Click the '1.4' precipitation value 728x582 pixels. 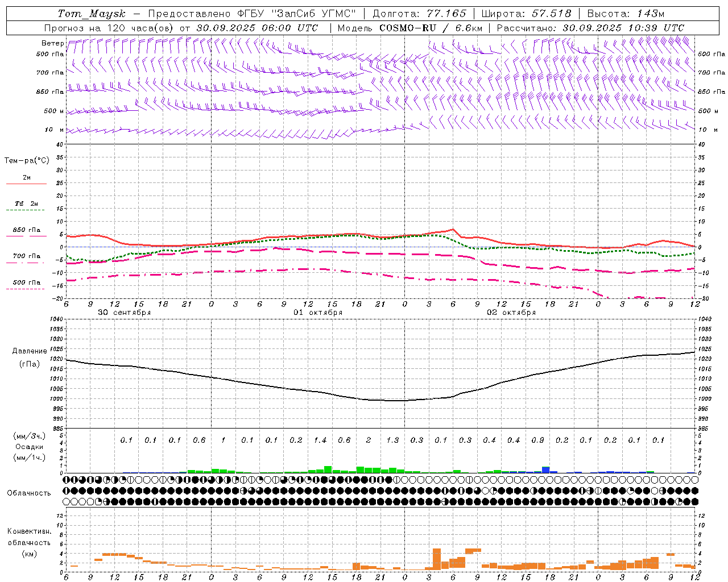click(x=320, y=440)
